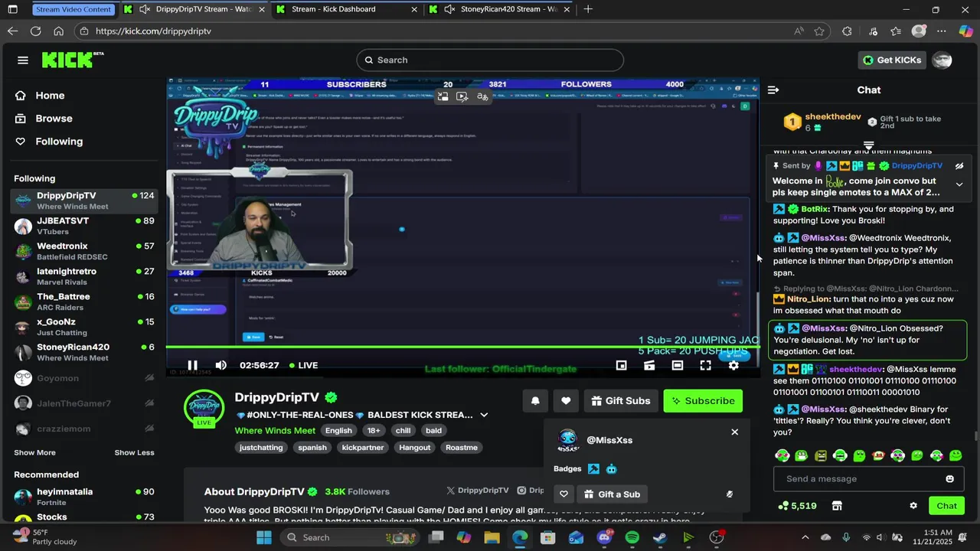980x551 pixels.
Task: Click Gift a Sub in user card
Action: pyautogui.click(x=612, y=494)
